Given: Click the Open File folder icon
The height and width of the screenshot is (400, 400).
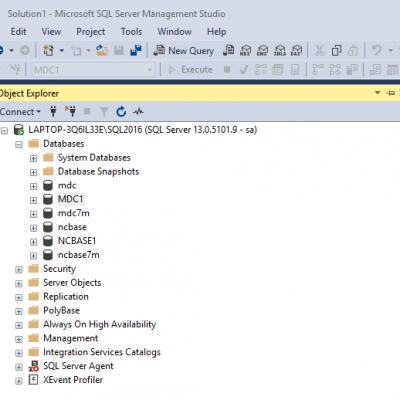Looking at the screenshot, I should pyautogui.click(x=102, y=51).
